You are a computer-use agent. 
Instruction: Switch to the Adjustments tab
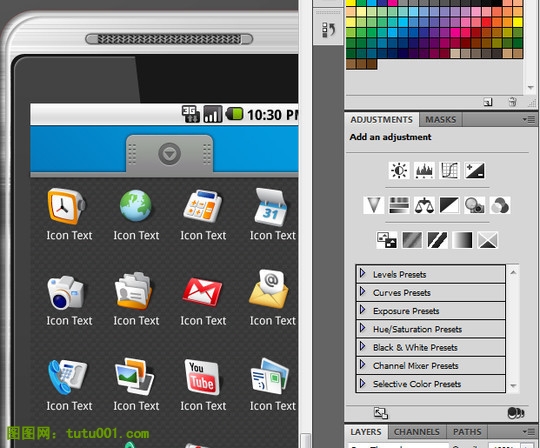(382, 119)
